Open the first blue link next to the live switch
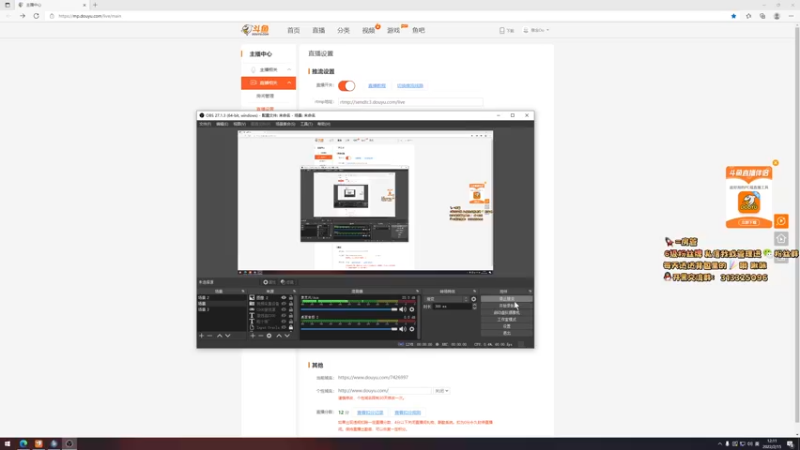Screen dimensions: 800x450 click(x=377, y=86)
